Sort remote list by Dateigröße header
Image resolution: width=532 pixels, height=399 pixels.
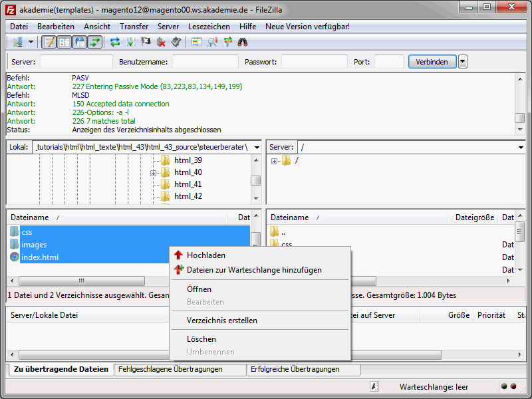[474, 217]
